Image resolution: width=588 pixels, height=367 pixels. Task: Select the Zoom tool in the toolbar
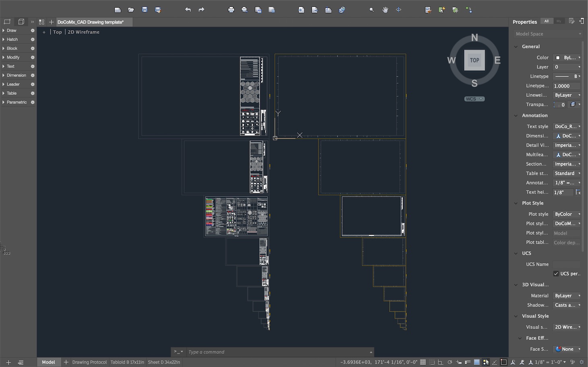(371, 10)
